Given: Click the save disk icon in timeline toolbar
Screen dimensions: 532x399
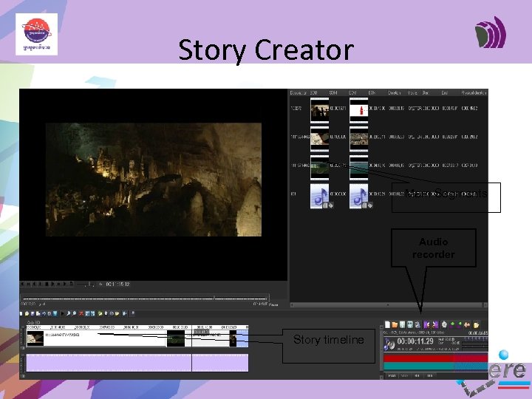Looking at the screenshot, I should coord(33,313).
